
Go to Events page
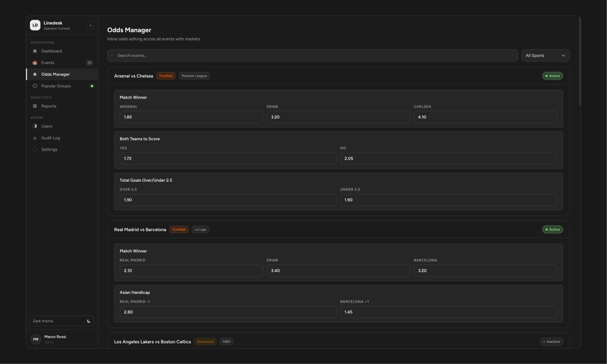point(62,62)
